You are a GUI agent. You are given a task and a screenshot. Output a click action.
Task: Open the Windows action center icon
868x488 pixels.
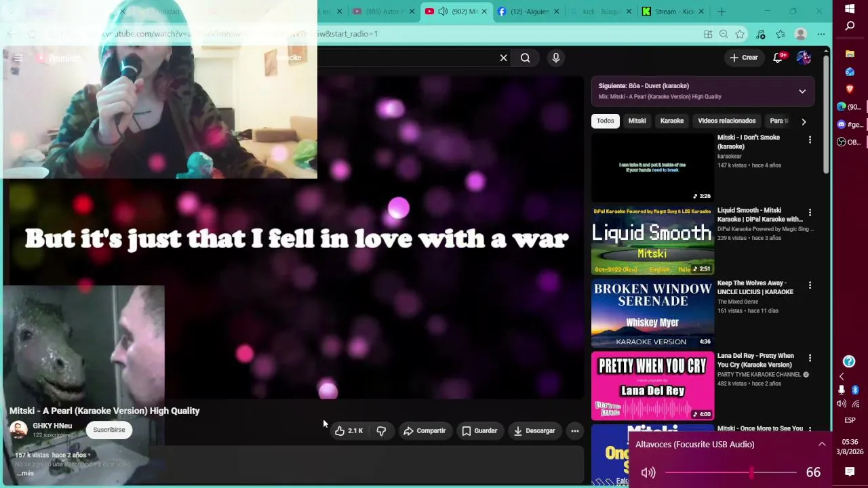pos(850,472)
